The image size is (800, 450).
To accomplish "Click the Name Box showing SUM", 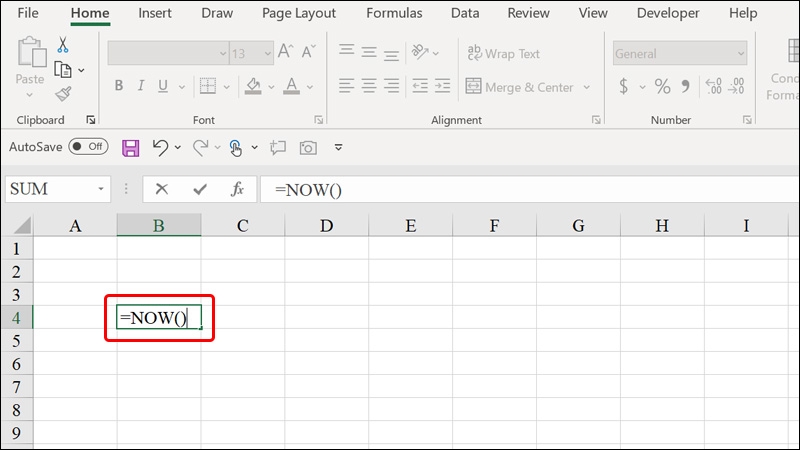I will click(50, 189).
